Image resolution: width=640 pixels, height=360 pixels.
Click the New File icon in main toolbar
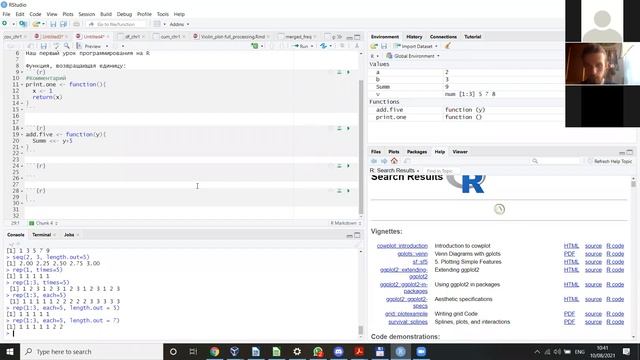4,24
